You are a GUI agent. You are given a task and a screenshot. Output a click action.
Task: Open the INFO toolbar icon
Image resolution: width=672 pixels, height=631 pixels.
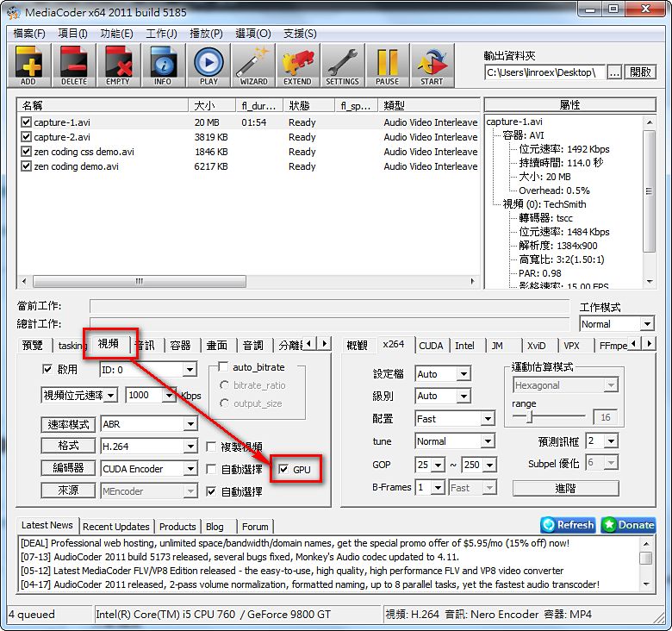click(163, 66)
